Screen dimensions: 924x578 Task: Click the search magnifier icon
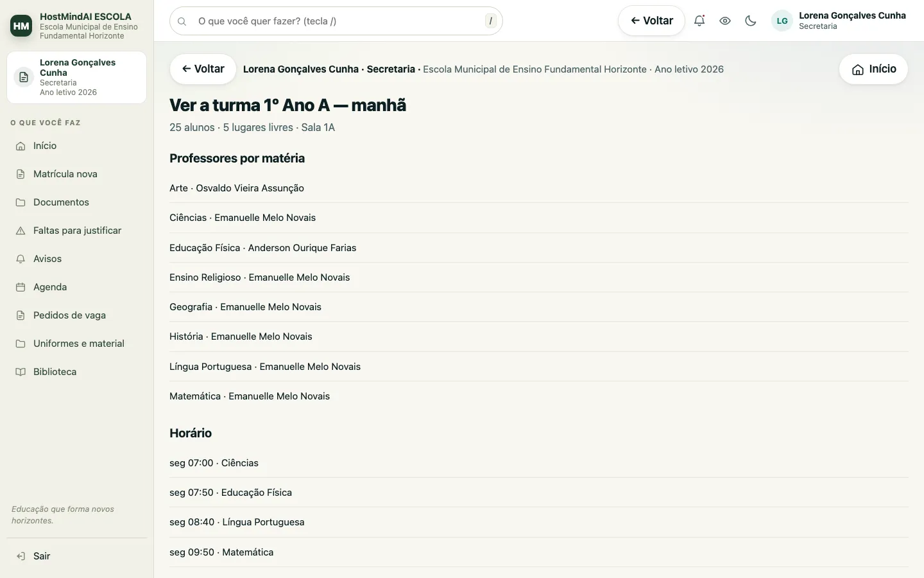pyautogui.click(x=182, y=21)
